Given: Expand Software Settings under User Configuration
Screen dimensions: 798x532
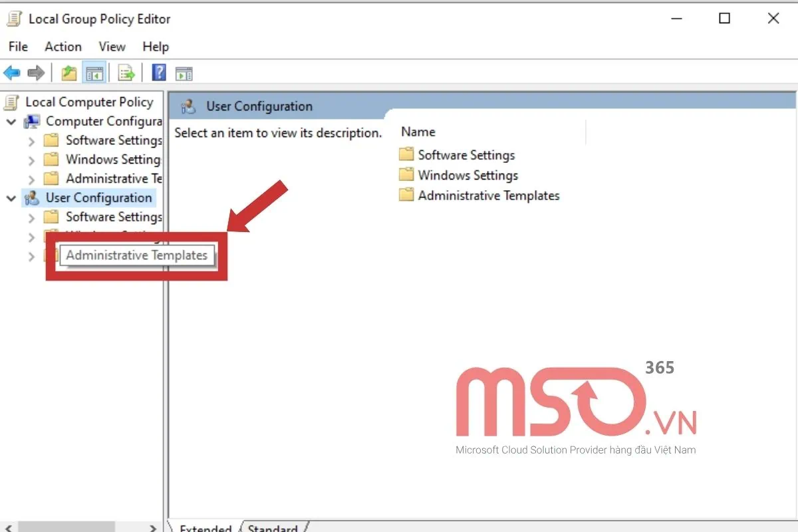Looking at the screenshot, I should coord(31,217).
